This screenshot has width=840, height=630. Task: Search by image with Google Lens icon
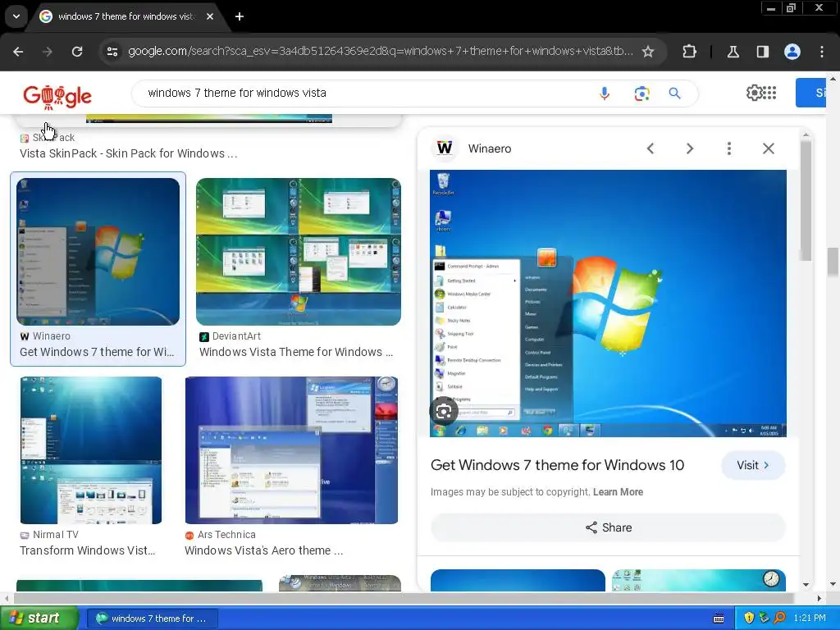coord(641,94)
